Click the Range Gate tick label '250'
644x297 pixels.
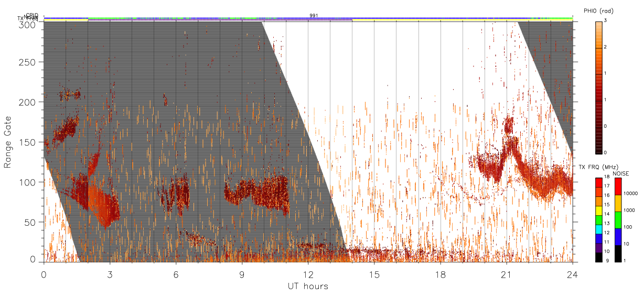click(x=27, y=62)
